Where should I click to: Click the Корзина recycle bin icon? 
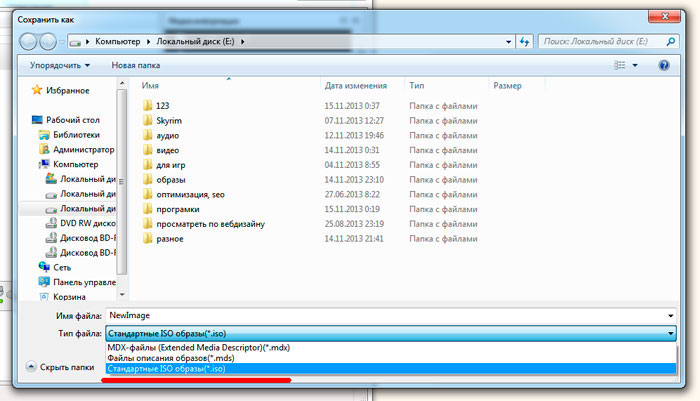(44, 297)
